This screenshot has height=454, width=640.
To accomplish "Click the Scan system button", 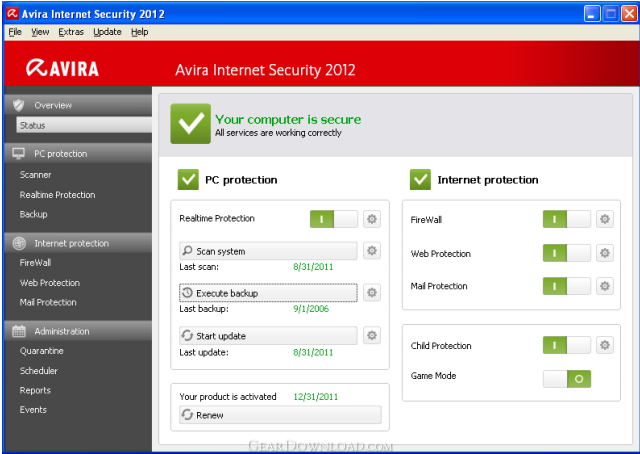I will coord(267,251).
